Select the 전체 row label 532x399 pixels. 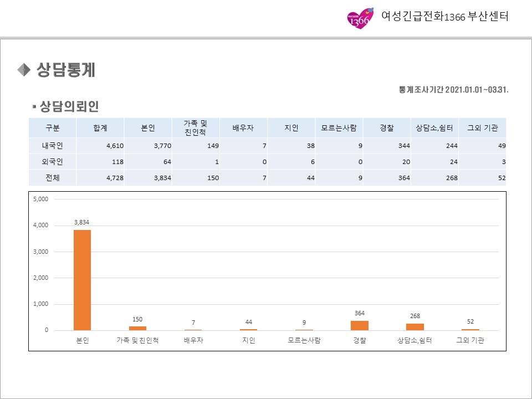[x=52, y=178]
